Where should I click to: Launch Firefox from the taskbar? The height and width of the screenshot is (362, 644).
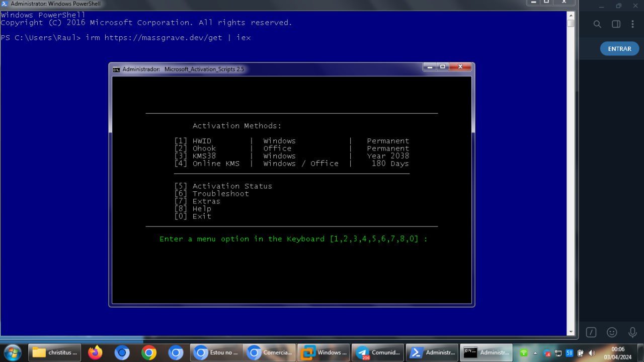(x=95, y=352)
